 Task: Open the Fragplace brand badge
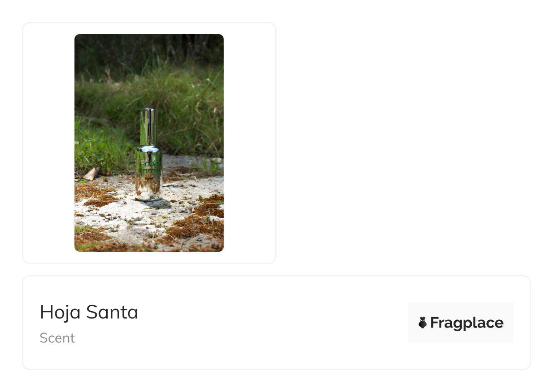[460, 323]
